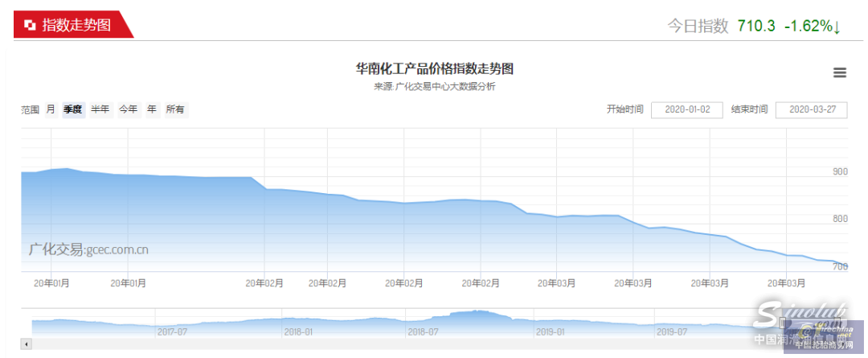Click the navigator range handle

tap(782, 323)
